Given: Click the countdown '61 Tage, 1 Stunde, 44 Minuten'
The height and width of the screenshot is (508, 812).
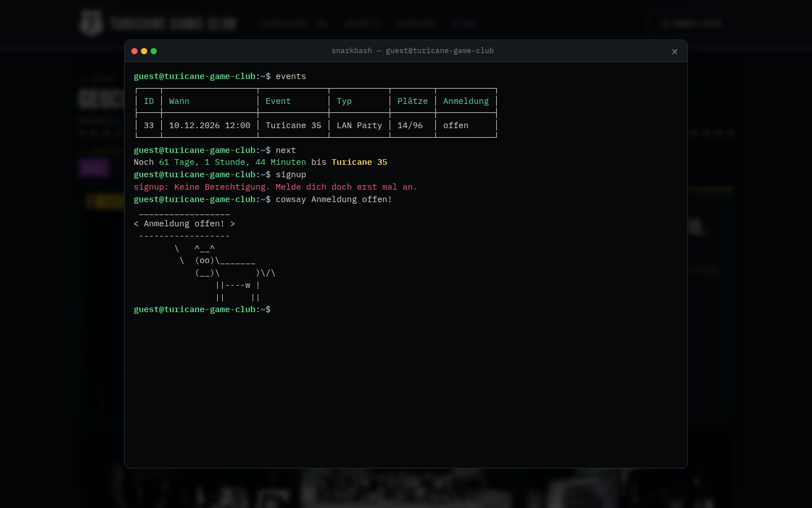Looking at the screenshot, I should 232,162.
